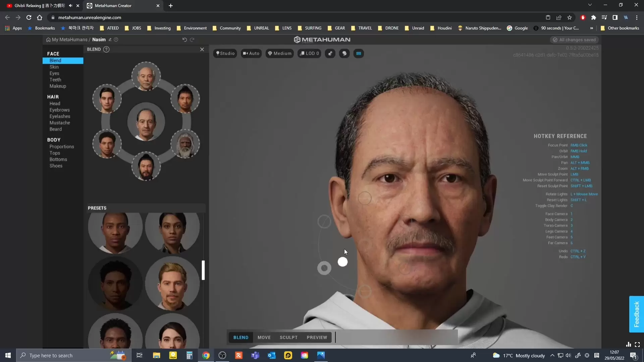644x362 pixels.
Task: Toggle clay render head icon
Action: pos(344,53)
